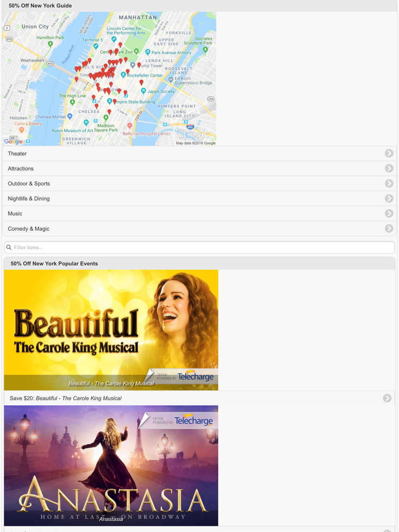Viewport: 399px width, 532px height.
Task: Open Save $20: Beautiful - The Carole King Musical
Action: [x=199, y=398]
